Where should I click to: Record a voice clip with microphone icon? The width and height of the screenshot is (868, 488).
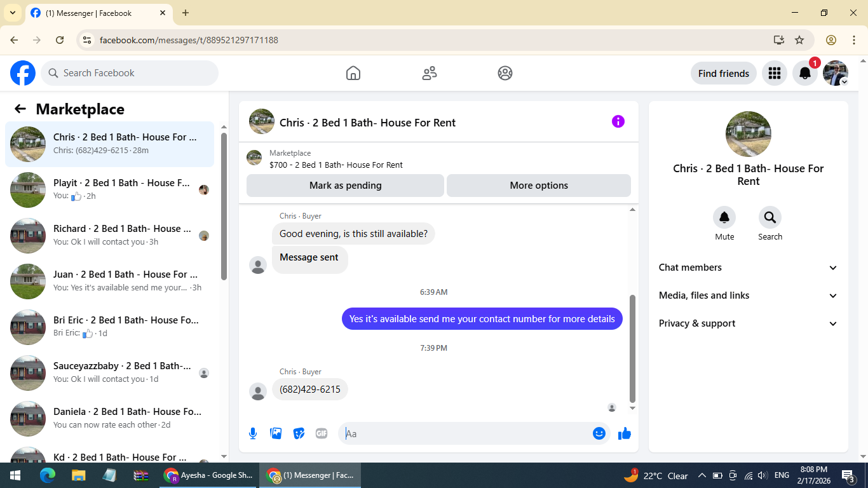[253, 433]
